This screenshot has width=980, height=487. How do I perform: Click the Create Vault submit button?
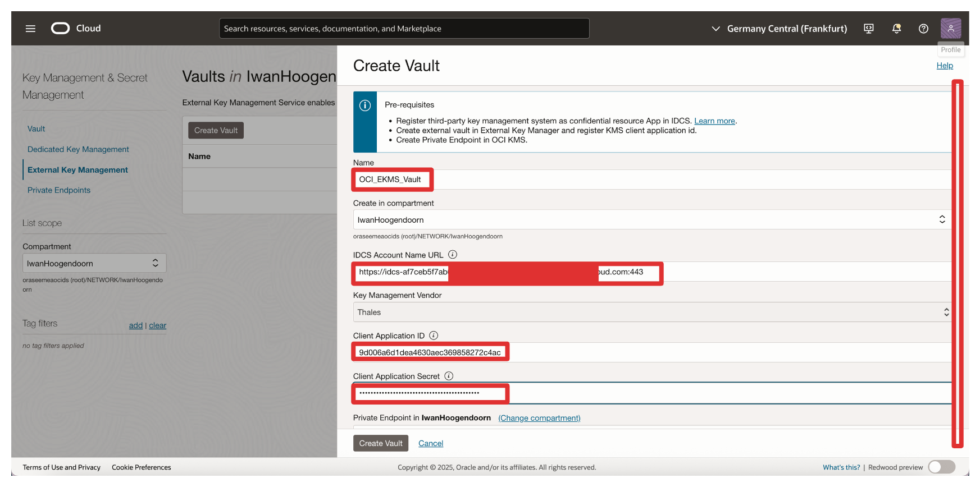click(381, 443)
